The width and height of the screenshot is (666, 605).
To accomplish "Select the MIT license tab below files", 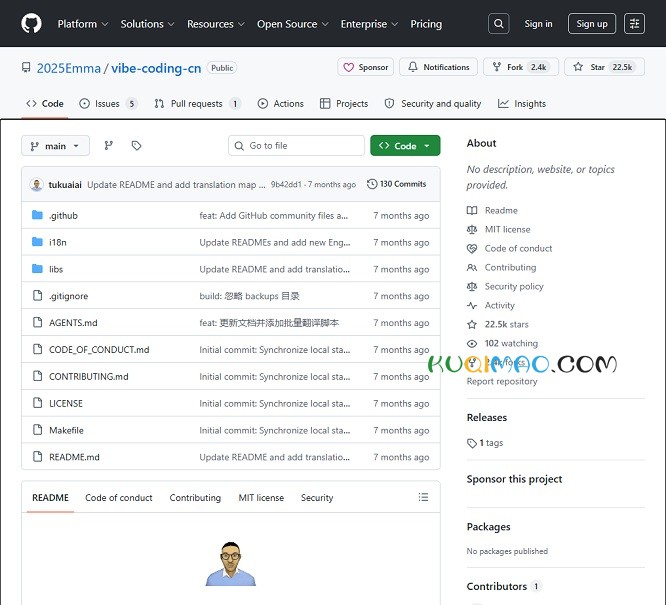I will [x=261, y=498].
